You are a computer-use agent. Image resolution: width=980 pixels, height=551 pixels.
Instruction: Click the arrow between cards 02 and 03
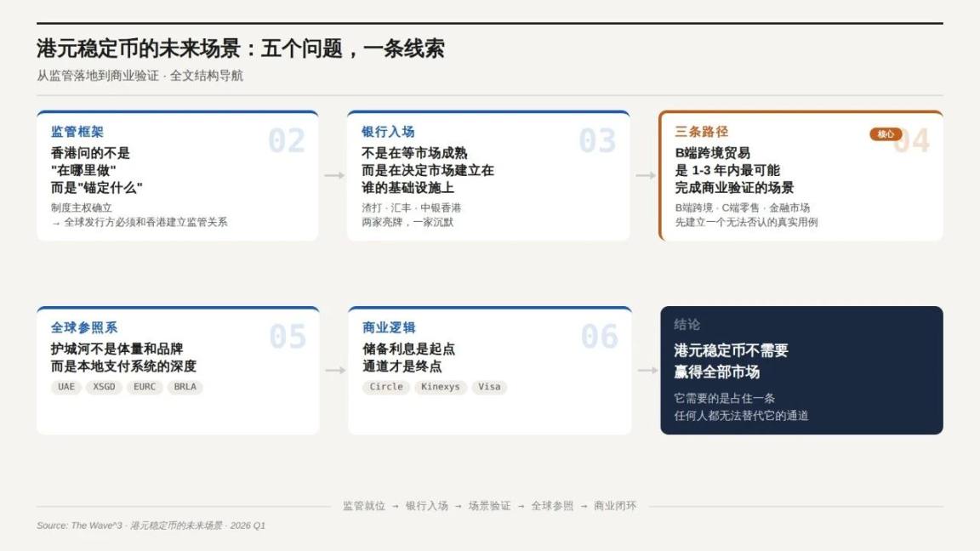point(334,175)
